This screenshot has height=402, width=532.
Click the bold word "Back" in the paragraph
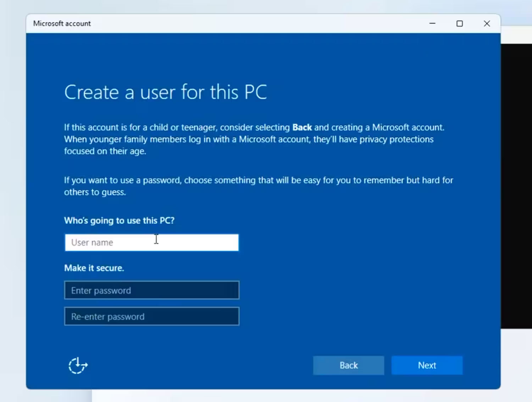pyautogui.click(x=302, y=127)
